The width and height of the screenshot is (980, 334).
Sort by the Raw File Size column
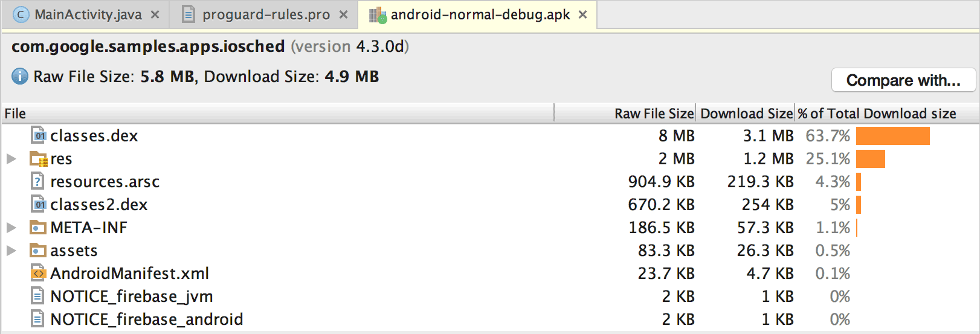(654, 114)
